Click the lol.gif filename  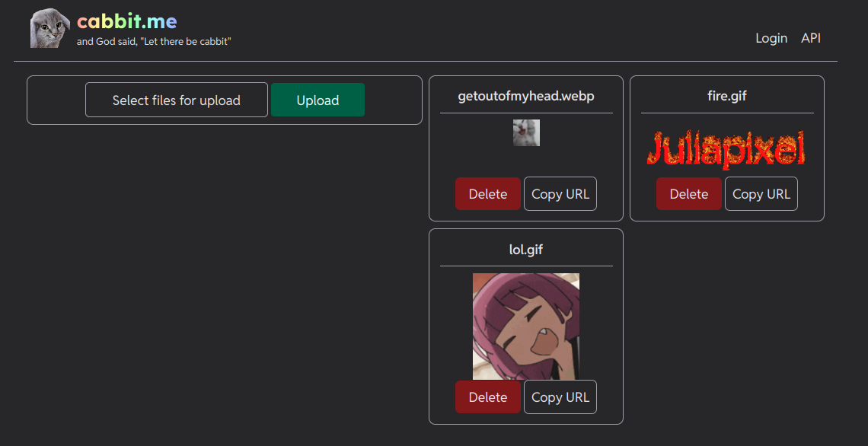(526, 250)
